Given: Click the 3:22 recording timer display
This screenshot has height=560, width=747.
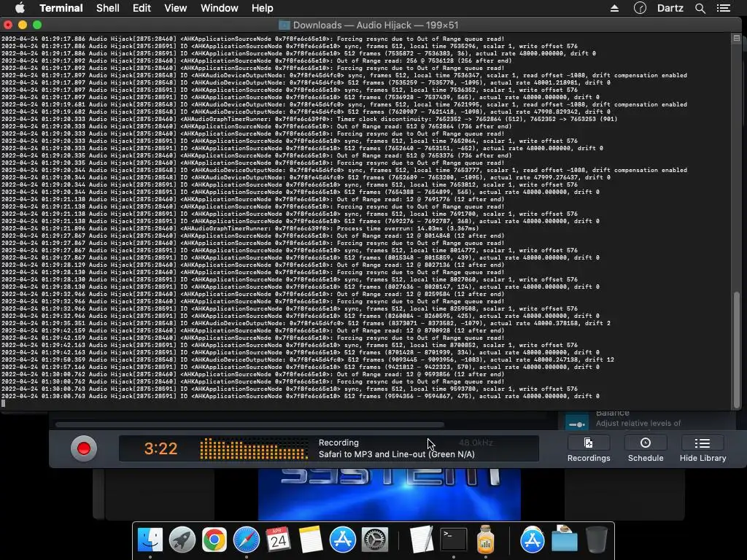Looking at the screenshot, I should click(x=160, y=448).
